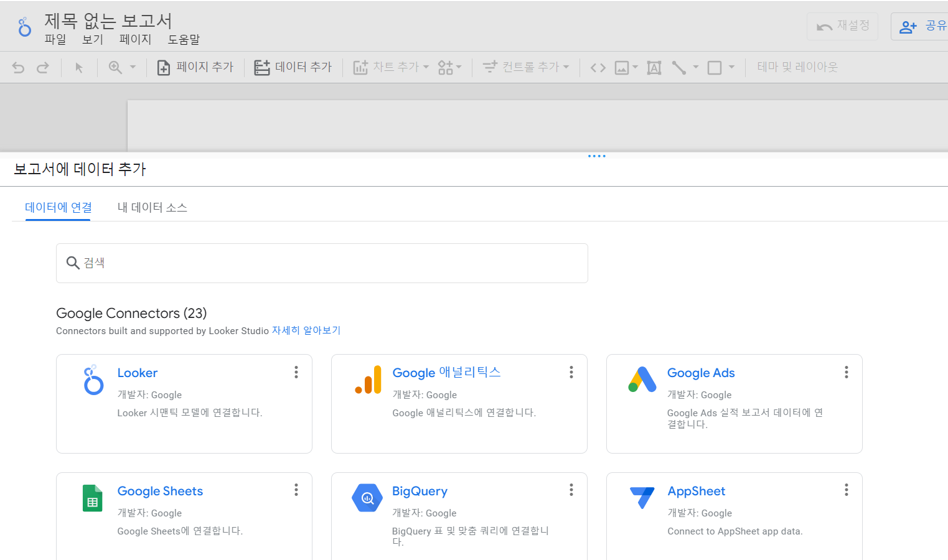Select the Google Ads connector title
The image size is (948, 560).
tap(701, 373)
